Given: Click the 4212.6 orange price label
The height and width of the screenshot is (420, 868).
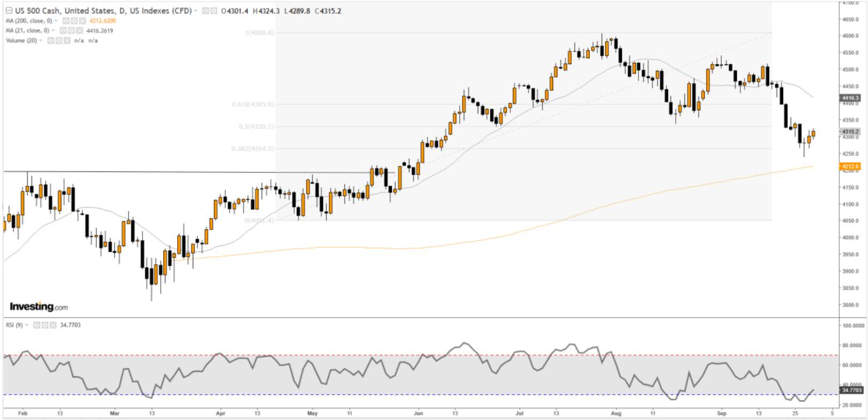Looking at the screenshot, I should click(x=850, y=167).
